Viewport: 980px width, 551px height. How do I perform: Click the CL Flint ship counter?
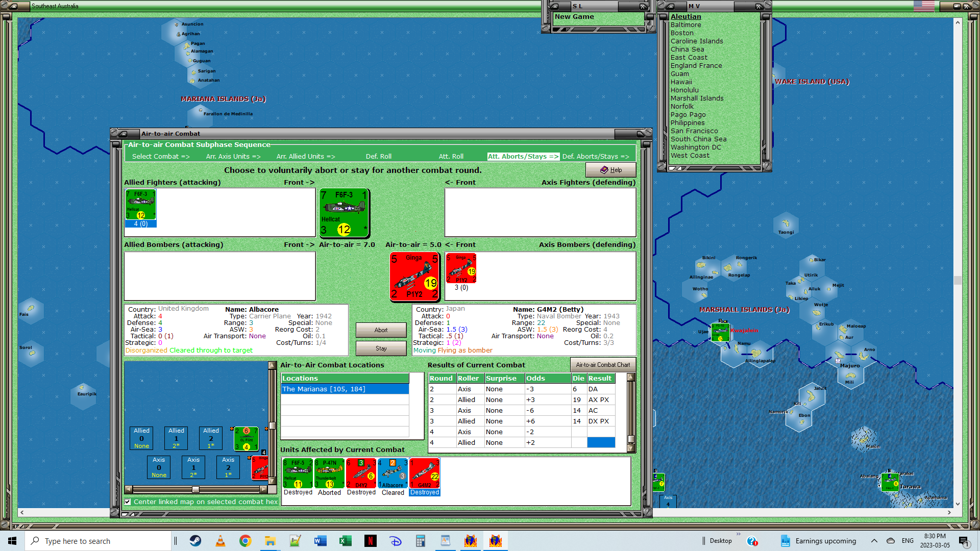[246, 439]
